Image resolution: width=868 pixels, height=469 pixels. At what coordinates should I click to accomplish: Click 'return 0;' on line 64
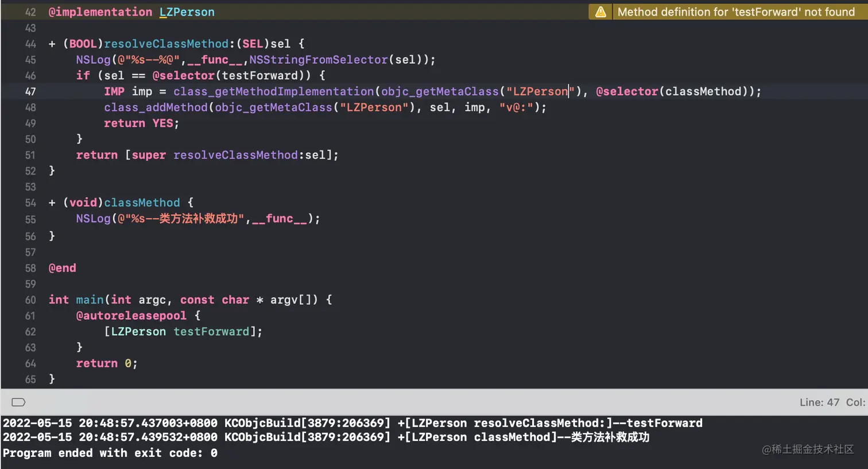pyautogui.click(x=107, y=363)
